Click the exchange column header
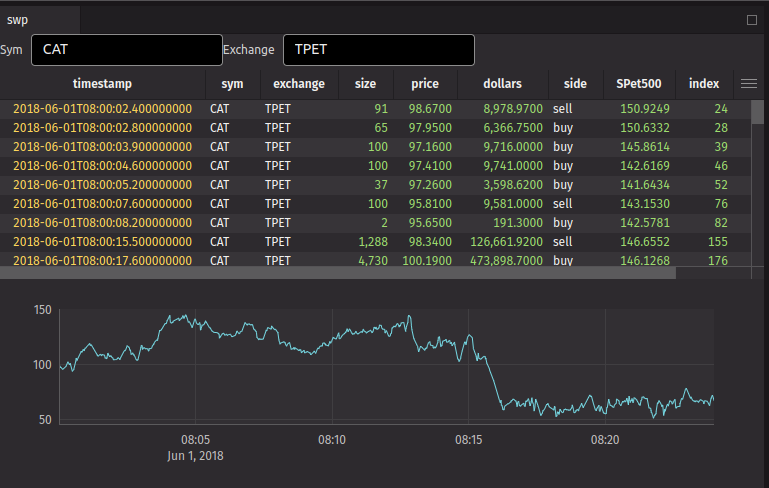Viewport: 769px width, 488px height. [x=299, y=84]
